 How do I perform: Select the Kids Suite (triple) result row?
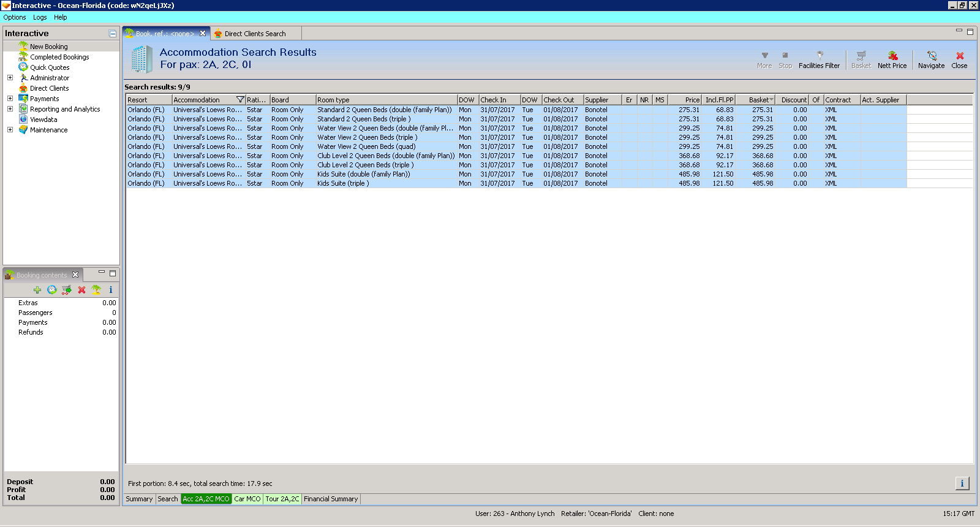516,183
